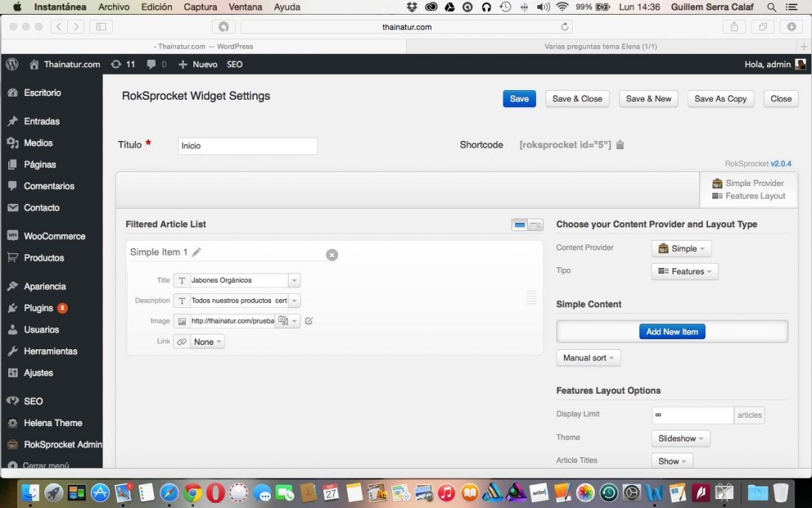Open the Ventana menu
The height and width of the screenshot is (508, 812).
246,7
